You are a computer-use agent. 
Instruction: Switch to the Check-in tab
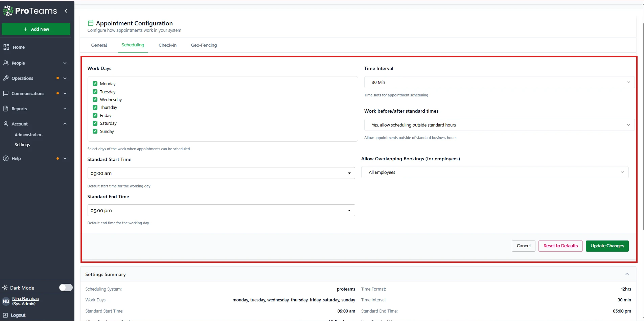pos(167,45)
